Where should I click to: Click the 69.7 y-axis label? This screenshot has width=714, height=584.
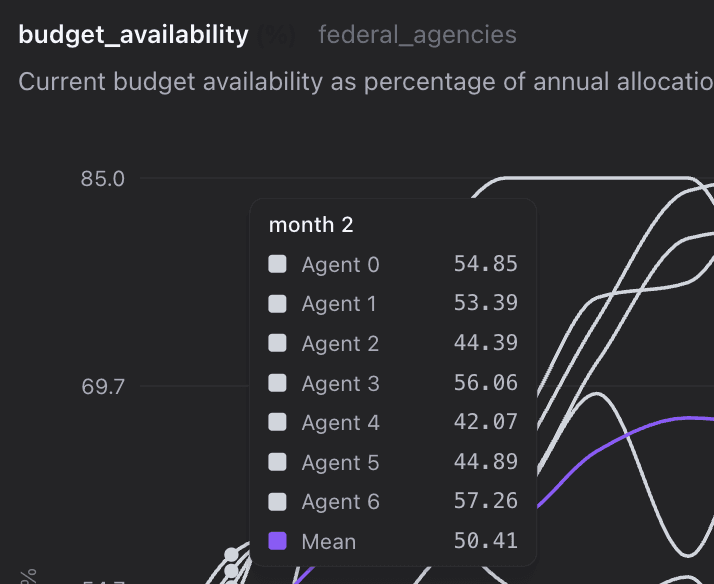(x=103, y=386)
